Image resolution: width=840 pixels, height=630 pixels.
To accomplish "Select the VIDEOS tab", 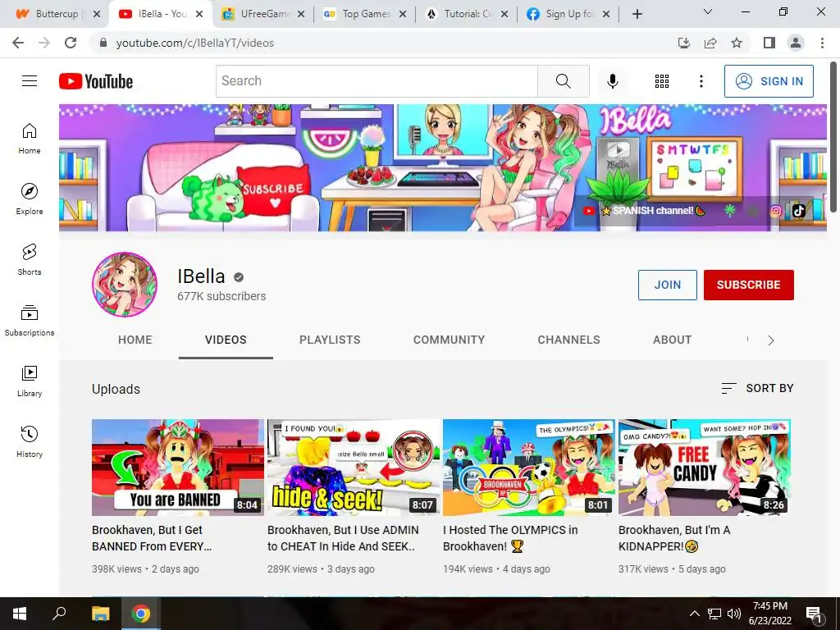I will point(226,340).
